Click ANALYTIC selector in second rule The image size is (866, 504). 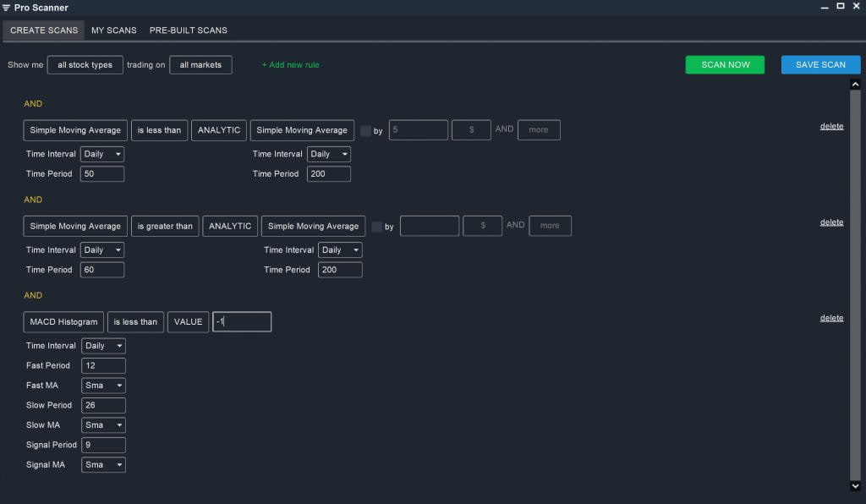[230, 227]
